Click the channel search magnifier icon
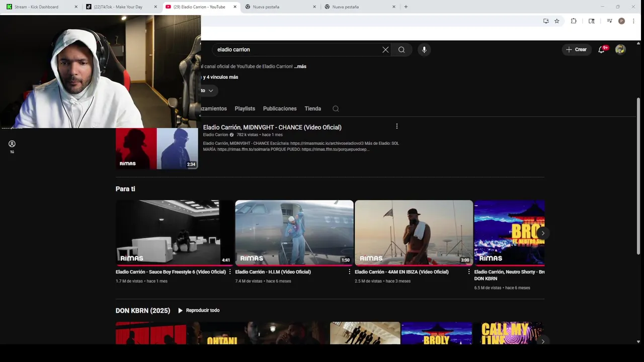The image size is (644, 362). tap(336, 109)
